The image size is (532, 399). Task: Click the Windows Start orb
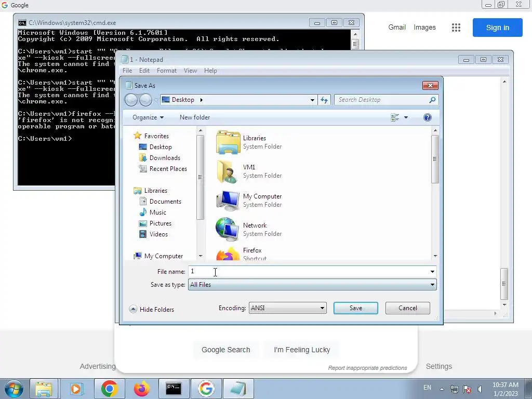(x=14, y=389)
